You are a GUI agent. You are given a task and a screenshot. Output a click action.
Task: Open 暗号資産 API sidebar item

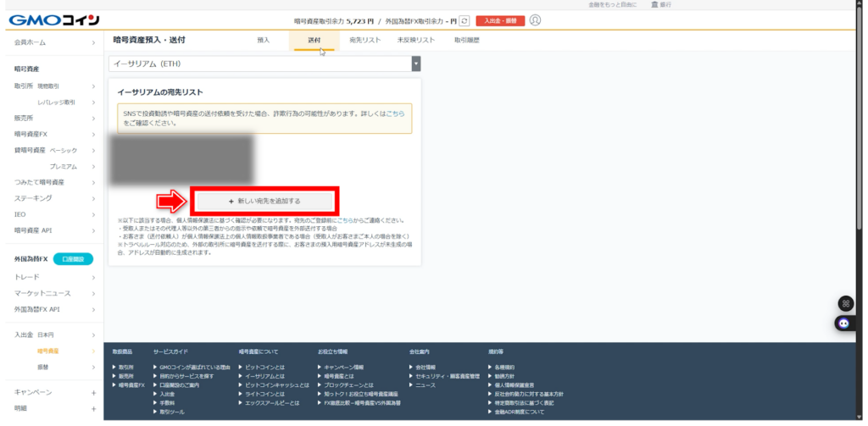[x=33, y=230]
